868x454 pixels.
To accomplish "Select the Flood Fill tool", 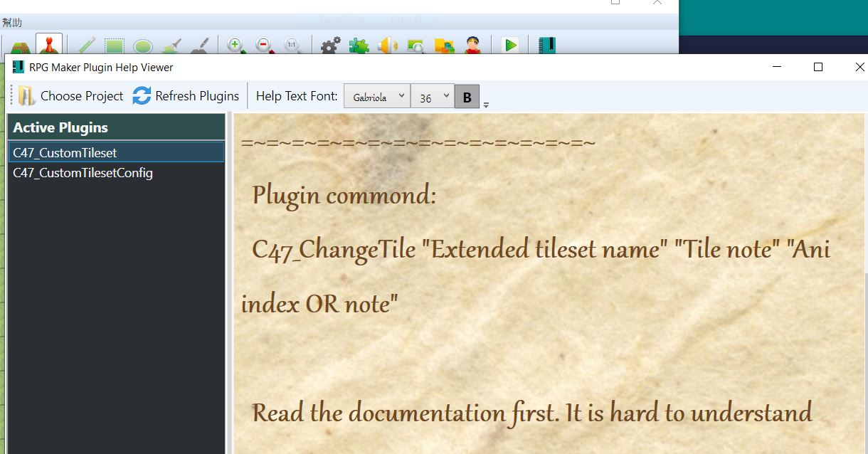I will pyautogui.click(x=172, y=46).
